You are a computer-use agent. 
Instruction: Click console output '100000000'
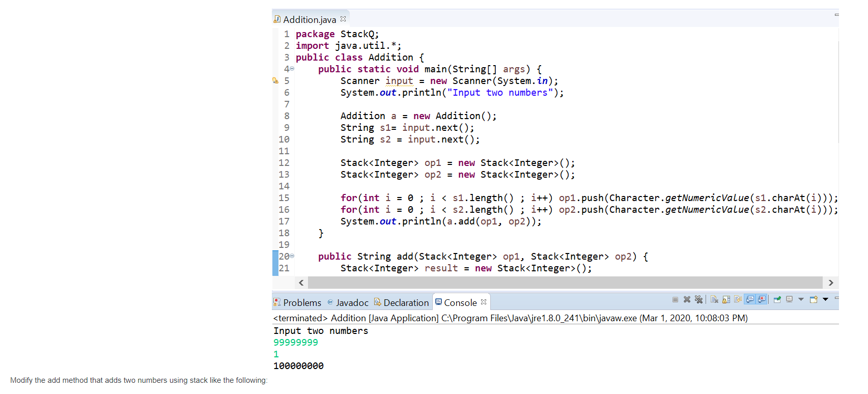(298, 366)
